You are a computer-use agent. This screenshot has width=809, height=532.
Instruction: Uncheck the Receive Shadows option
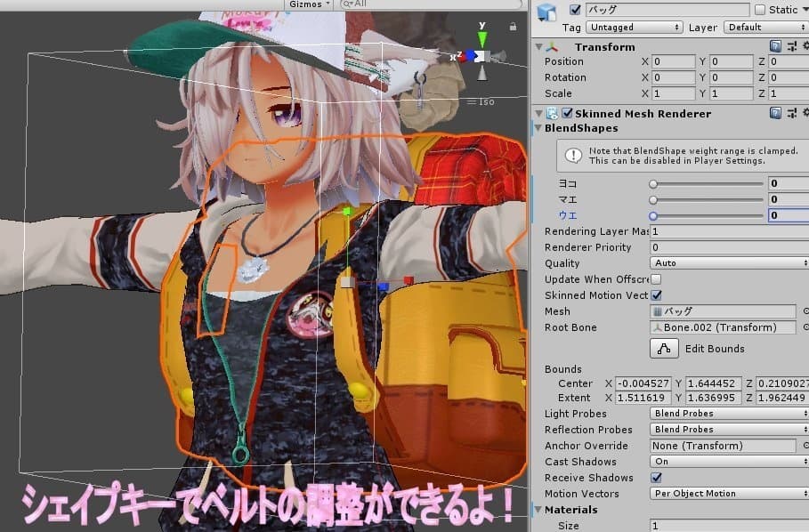(656, 478)
